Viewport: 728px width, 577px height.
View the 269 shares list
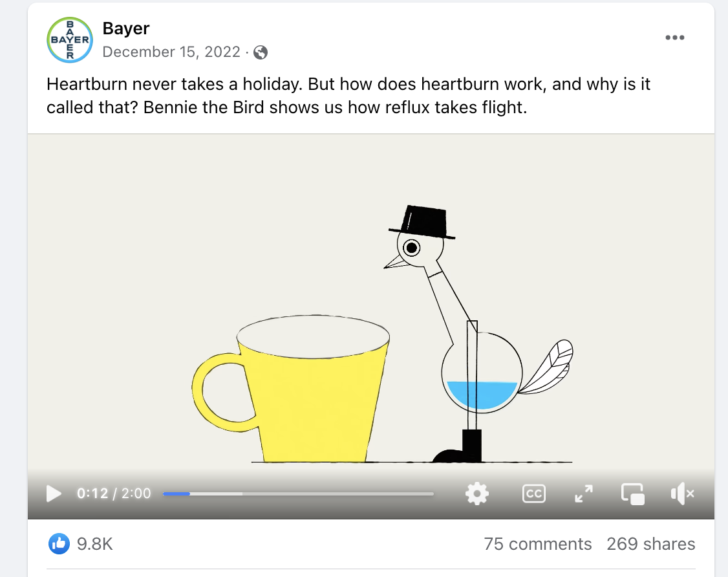[x=651, y=543]
